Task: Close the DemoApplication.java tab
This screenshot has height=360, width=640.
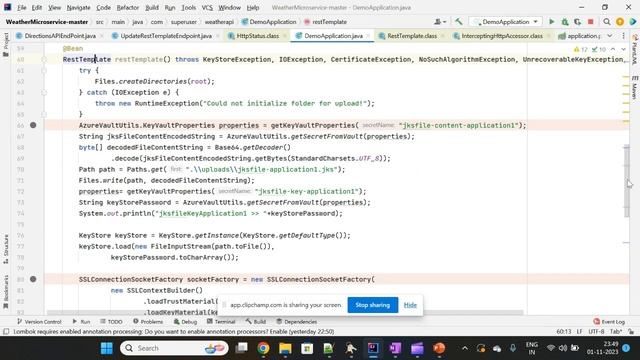Action: [x=368, y=36]
